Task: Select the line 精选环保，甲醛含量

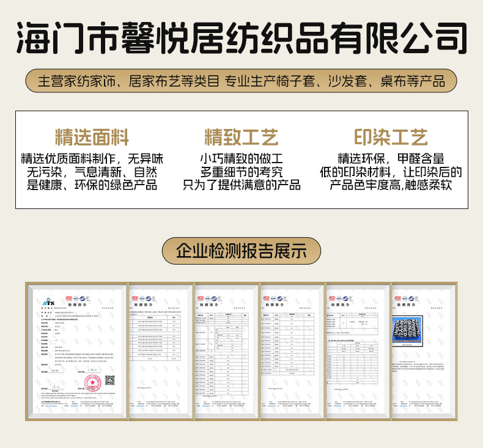Action: (391, 159)
